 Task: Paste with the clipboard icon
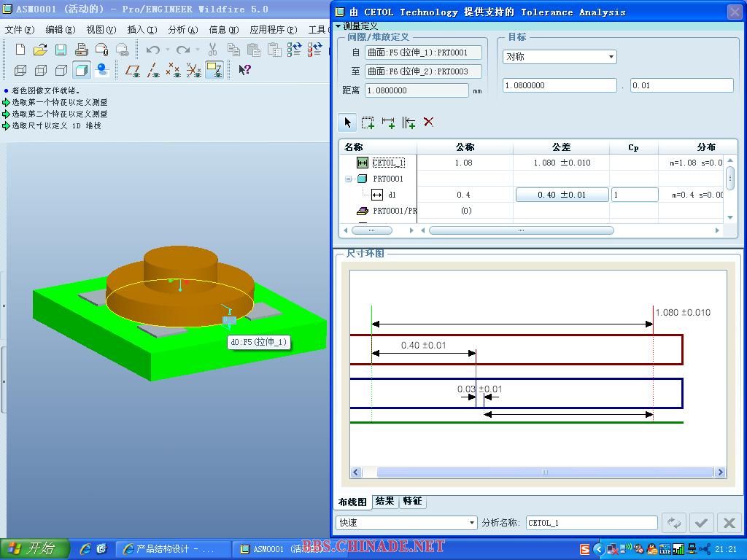tap(253, 50)
